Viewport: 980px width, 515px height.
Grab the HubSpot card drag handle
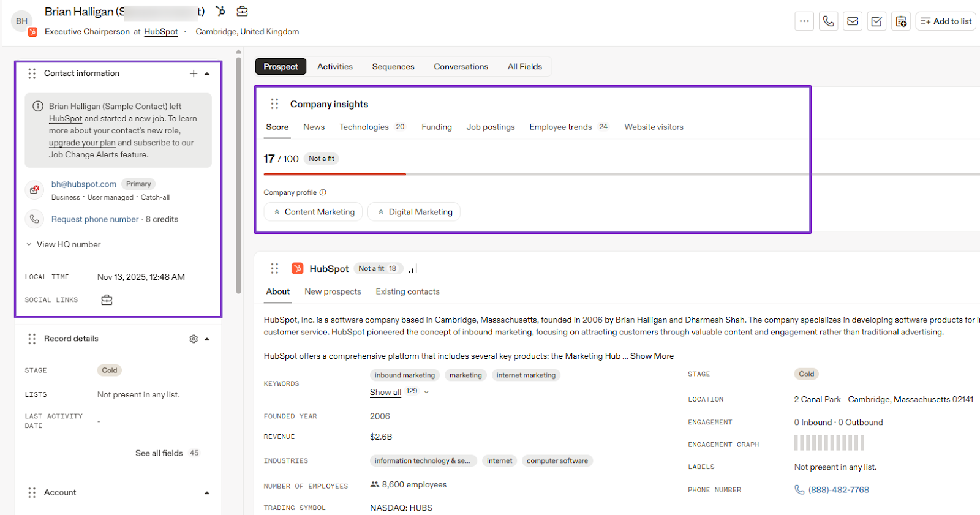pos(274,268)
